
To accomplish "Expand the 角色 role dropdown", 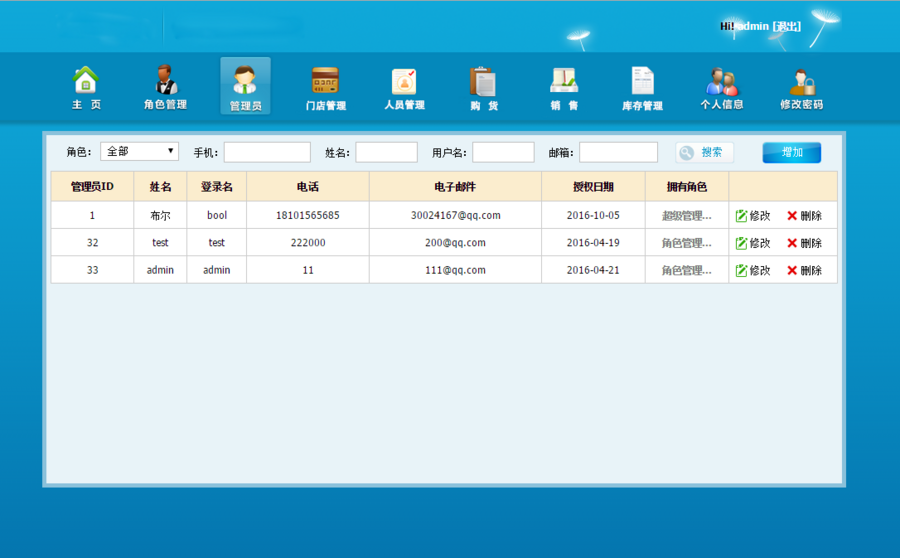I will (139, 152).
